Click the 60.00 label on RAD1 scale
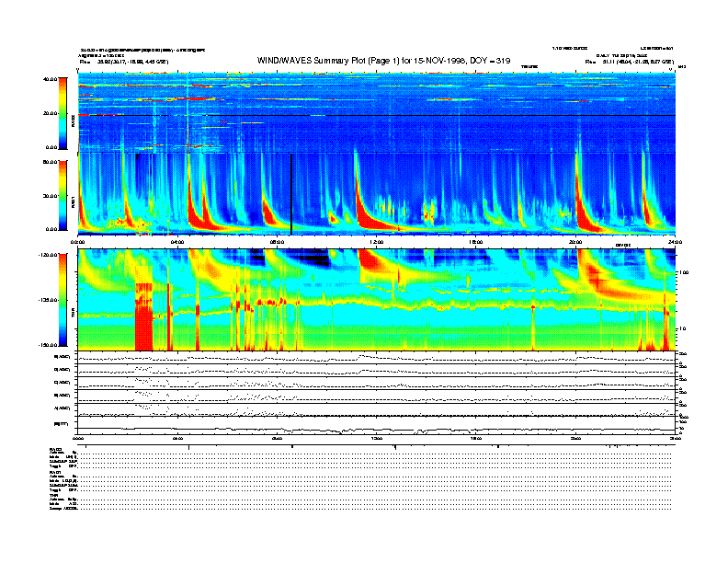This screenshot has width=728, height=563. point(50,162)
